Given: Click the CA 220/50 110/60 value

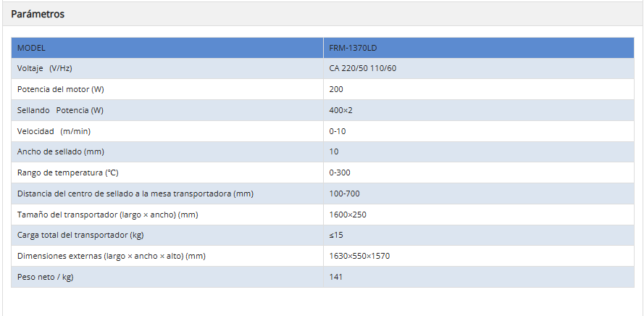Looking at the screenshot, I should pyautogui.click(x=363, y=68).
